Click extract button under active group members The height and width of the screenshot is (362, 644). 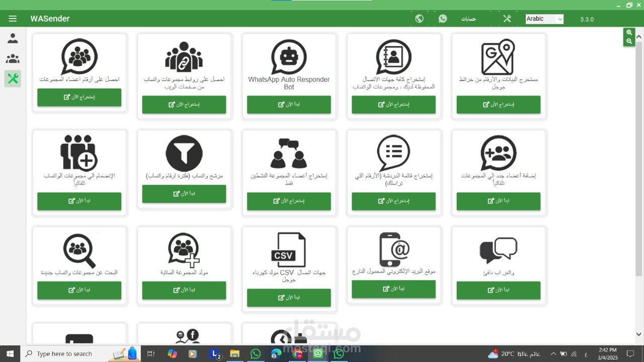[289, 201]
